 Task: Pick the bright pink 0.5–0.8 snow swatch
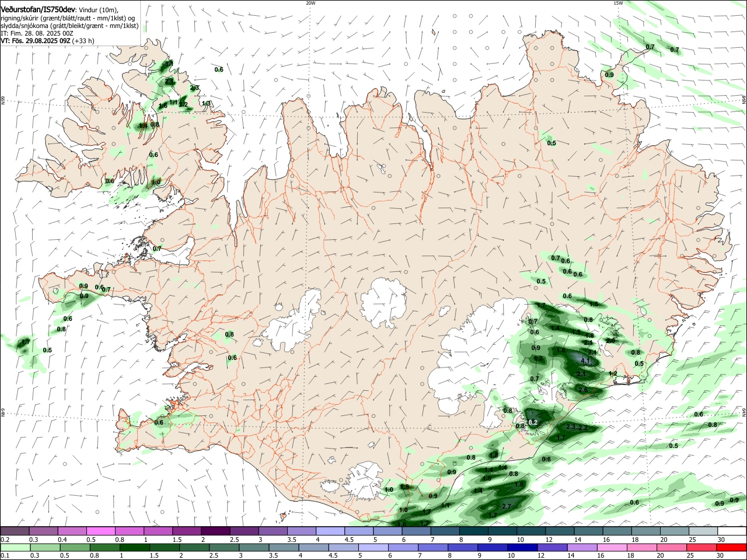tap(100, 531)
